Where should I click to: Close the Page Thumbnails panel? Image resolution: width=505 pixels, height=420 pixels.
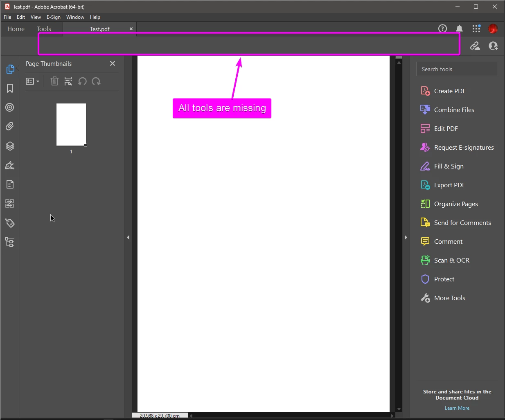[x=113, y=63]
